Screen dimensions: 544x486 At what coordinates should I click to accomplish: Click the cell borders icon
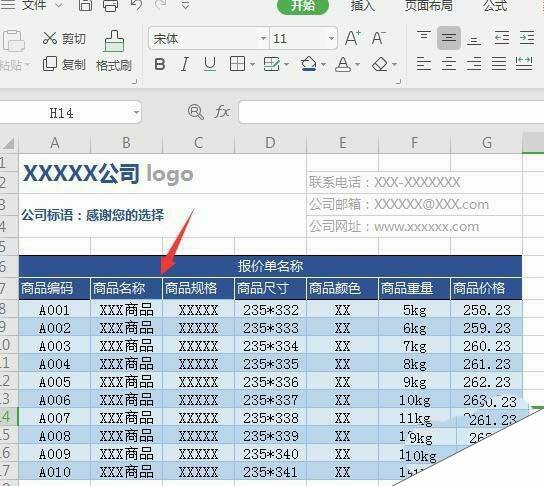point(238,64)
